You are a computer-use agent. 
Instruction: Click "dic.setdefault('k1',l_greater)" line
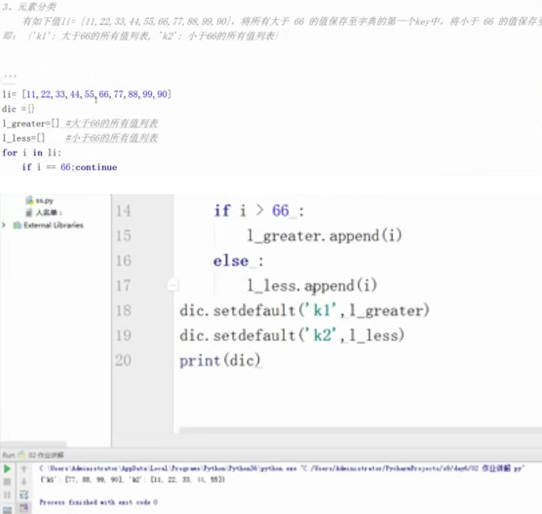[304, 310]
